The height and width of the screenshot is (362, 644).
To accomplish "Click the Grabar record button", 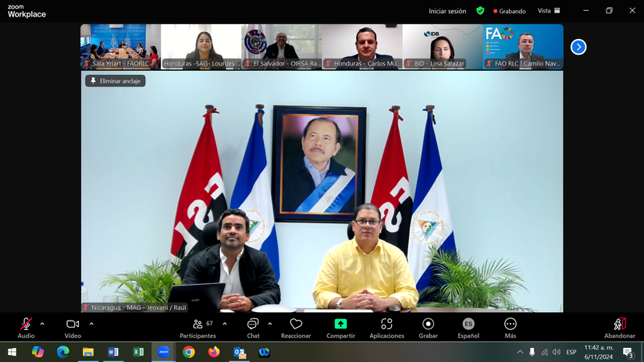I will point(428,328).
